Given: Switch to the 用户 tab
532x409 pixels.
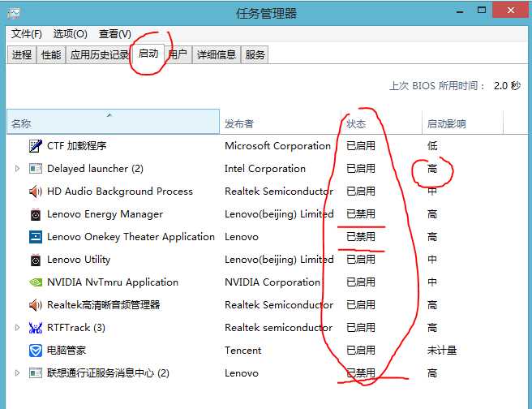Looking at the screenshot, I should coord(178,54).
